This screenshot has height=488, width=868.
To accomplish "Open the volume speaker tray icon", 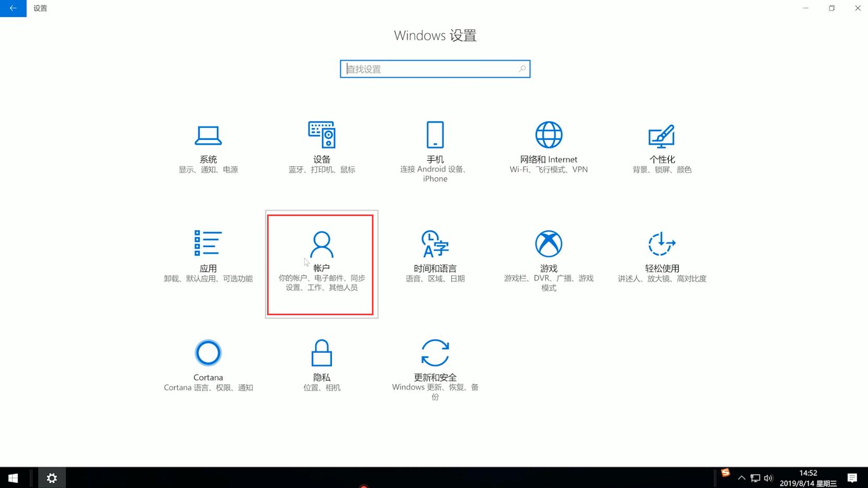I will (768, 478).
